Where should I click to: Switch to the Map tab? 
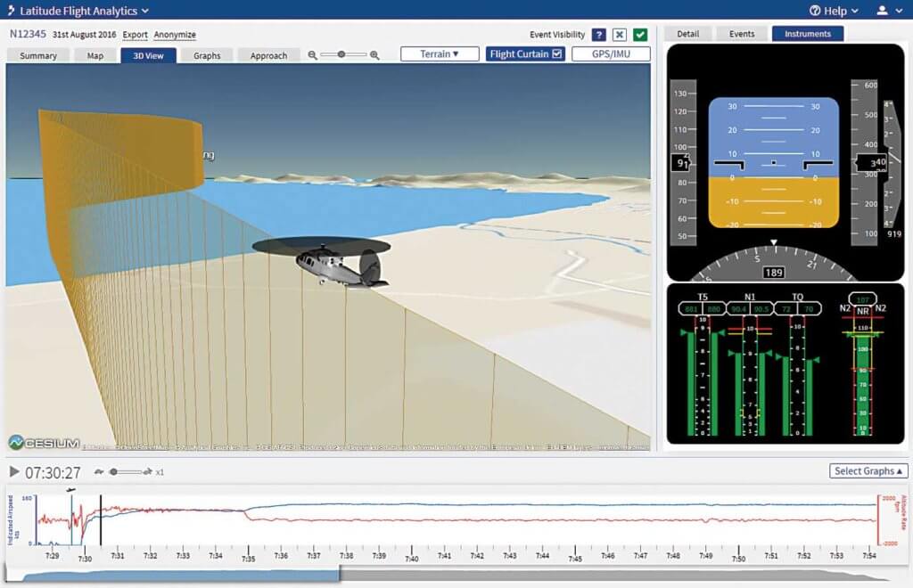tap(95, 56)
